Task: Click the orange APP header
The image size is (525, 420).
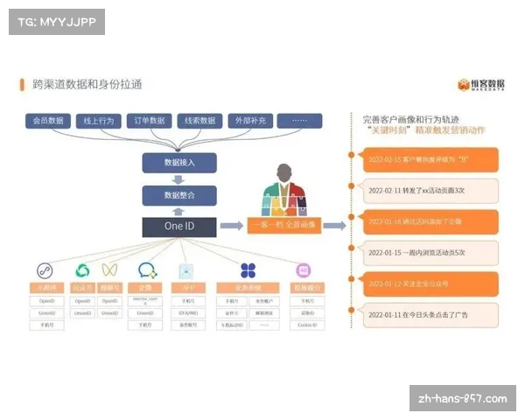Action: [188, 288]
